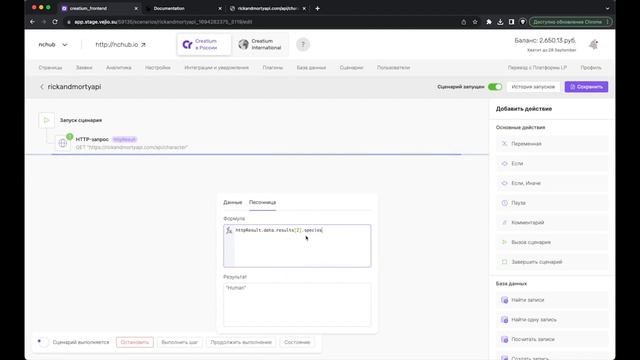Open the Профиль menu item
The width and height of the screenshot is (640, 360).
coord(591,68)
